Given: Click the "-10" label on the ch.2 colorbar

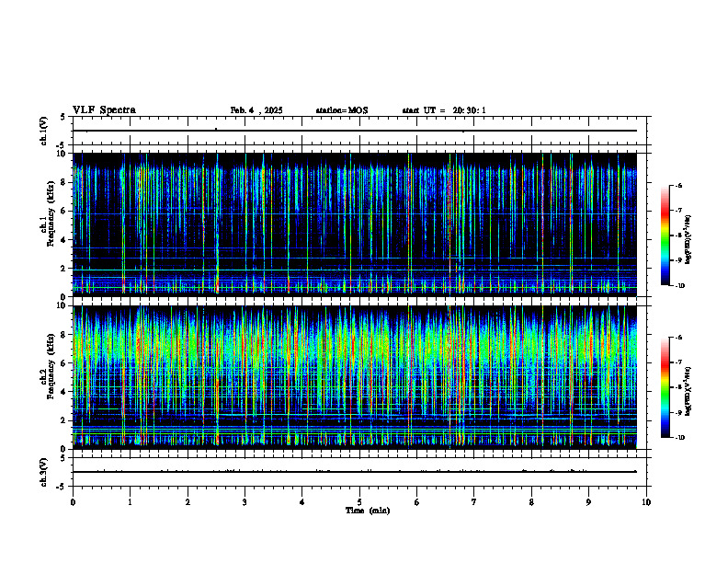Looking at the screenshot, I should (680, 438).
